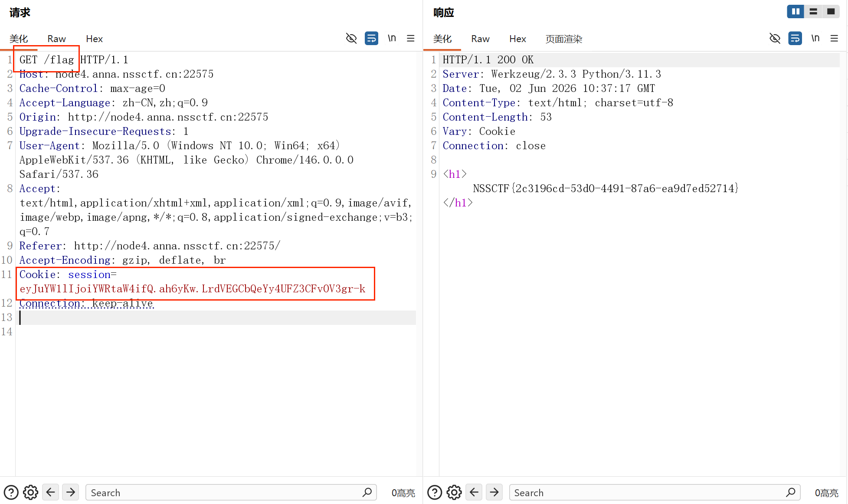Viewport: 848px width, 504px height.
Task: Toggle hide non-printable characters in request panel
Action: [351, 39]
